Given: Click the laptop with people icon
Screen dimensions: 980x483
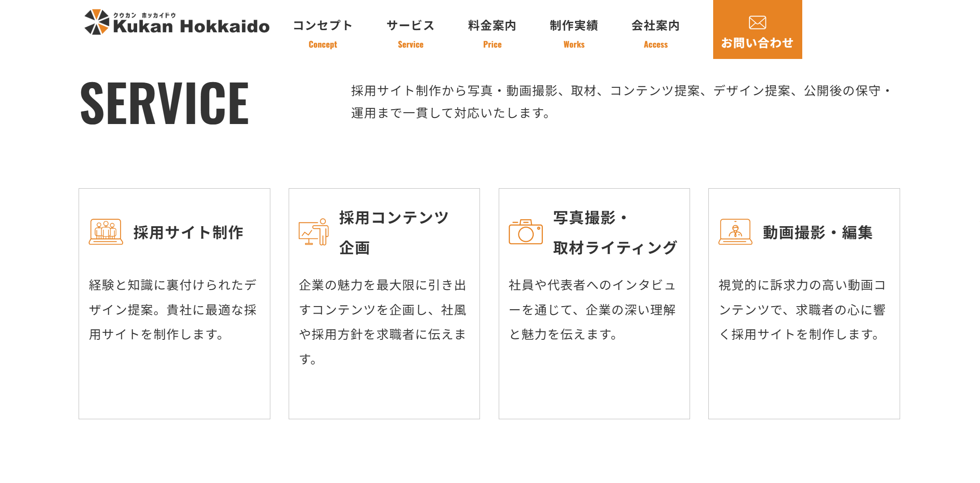Looking at the screenshot, I should [106, 232].
